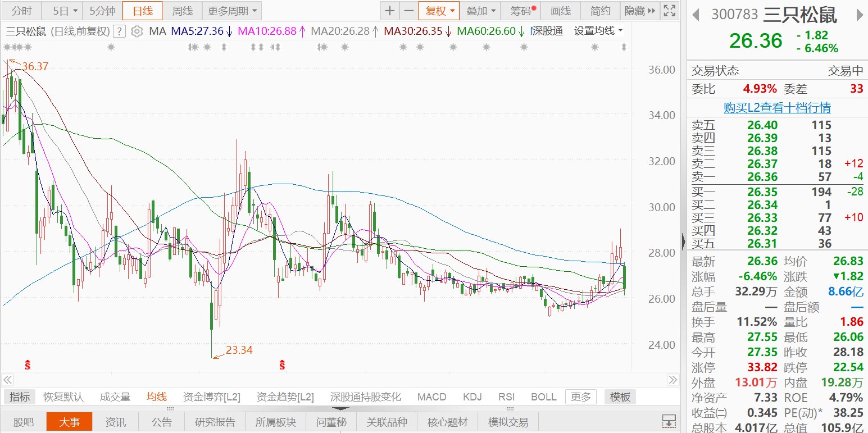The image size is (868, 433).
Task: Open the 资讯 news tab
Action: [x=115, y=422]
